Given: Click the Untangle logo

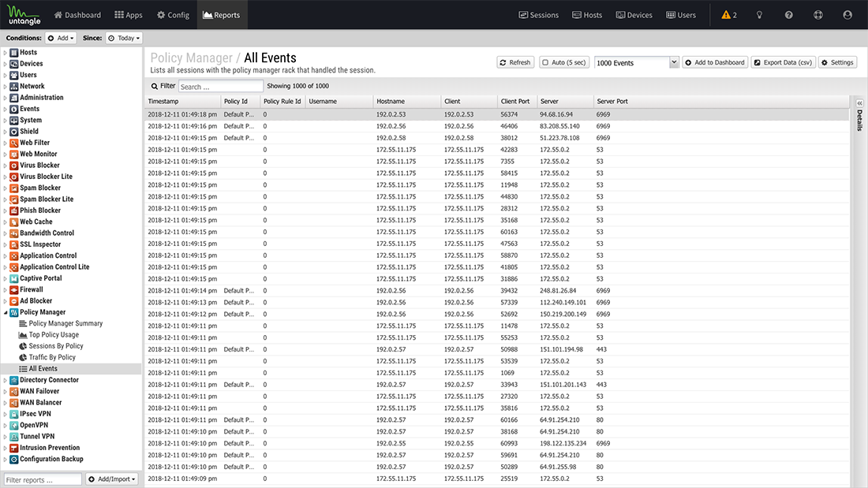Looking at the screenshot, I should [x=24, y=15].
